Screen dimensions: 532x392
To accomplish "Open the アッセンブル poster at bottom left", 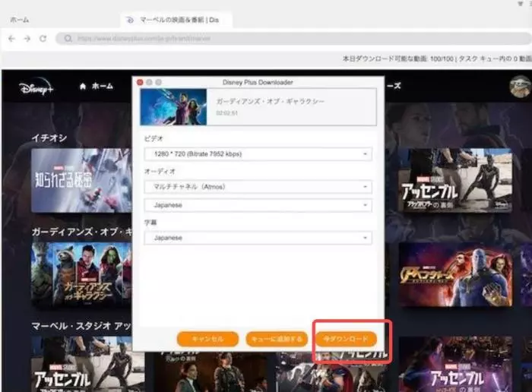I will tap(87, 364).
